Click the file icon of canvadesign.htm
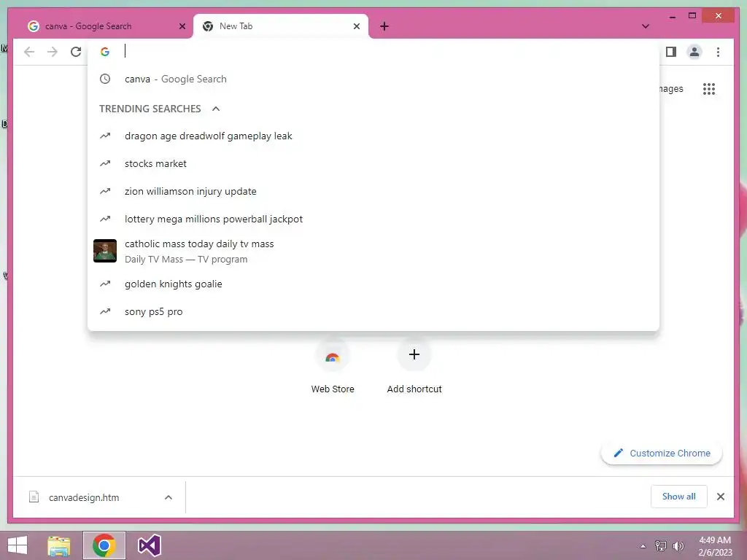The height and width of the screenshot is (560, 747). coord(34,497)
